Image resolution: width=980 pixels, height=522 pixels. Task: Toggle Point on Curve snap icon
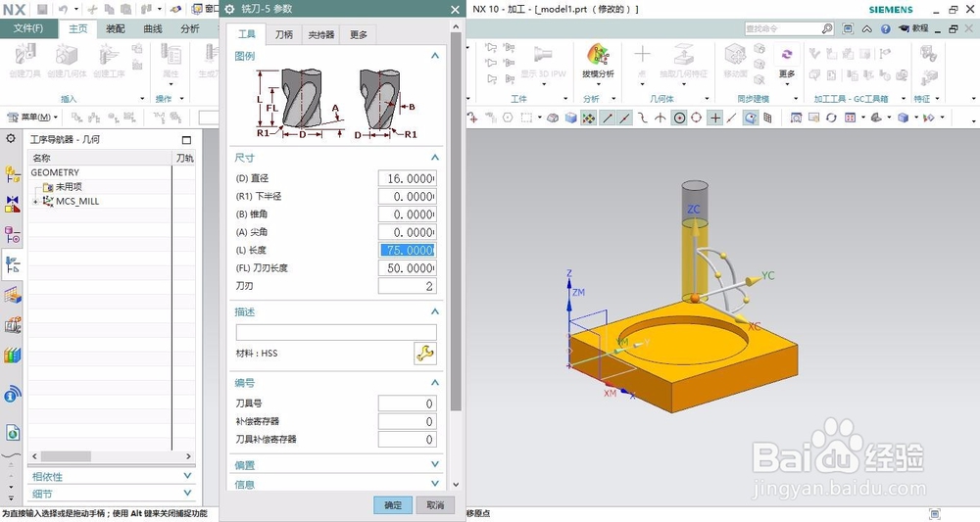tap(732, 118)
